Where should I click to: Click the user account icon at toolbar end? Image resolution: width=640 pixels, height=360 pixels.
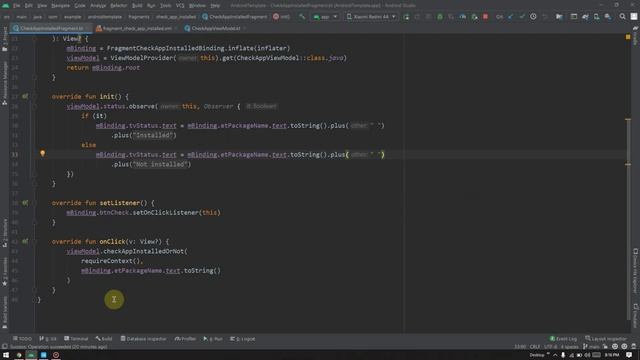[x=634, y=17]
